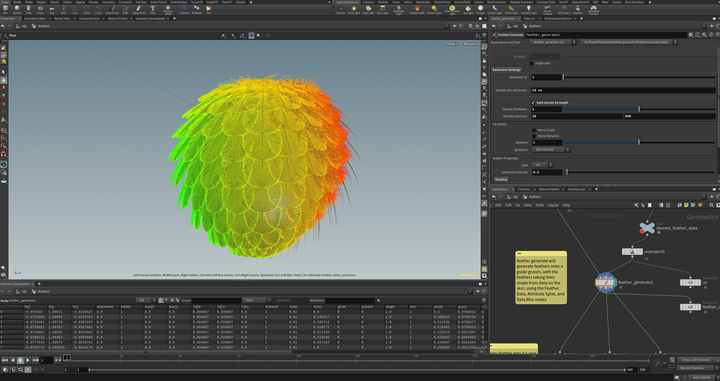This screenshot has width=720, height=381.
Task: Open the parameter pane gear menu icon
Action: 690,35
